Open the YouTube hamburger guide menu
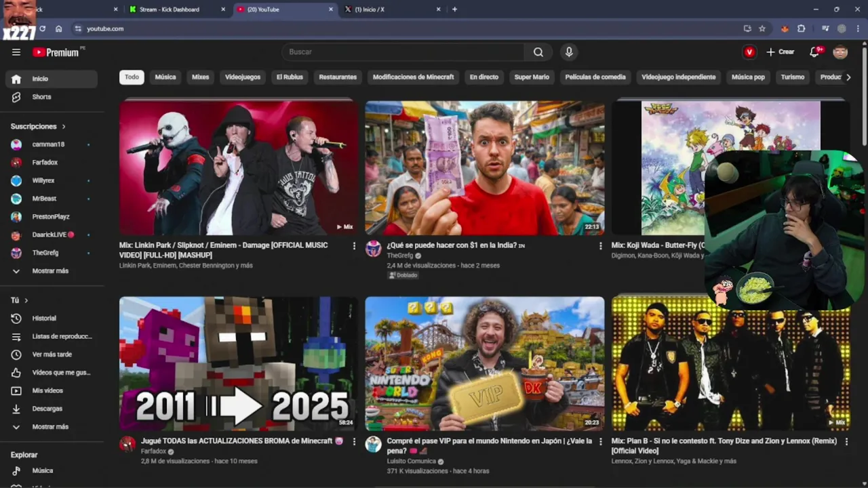This screenshot has width=868, height=488. point(16,52)
